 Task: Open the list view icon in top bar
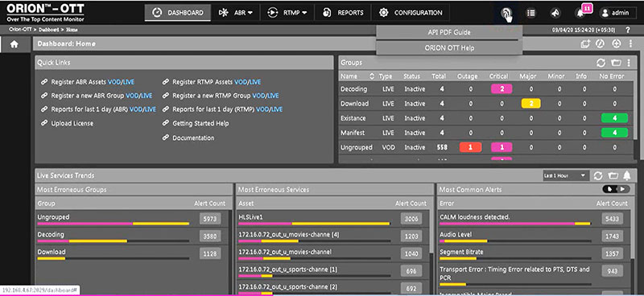click(530, 13)
